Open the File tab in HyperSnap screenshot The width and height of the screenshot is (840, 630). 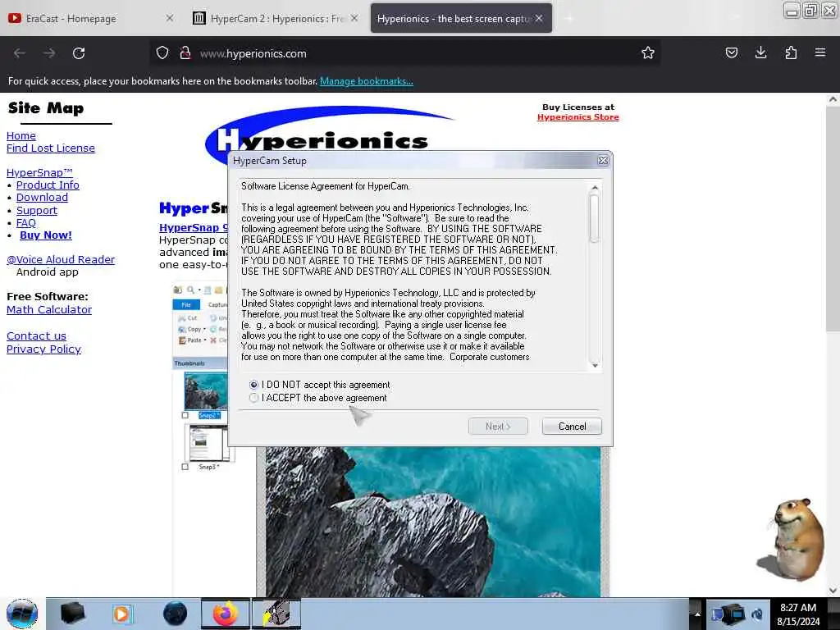pyautogui.click(x=186, y=305)
